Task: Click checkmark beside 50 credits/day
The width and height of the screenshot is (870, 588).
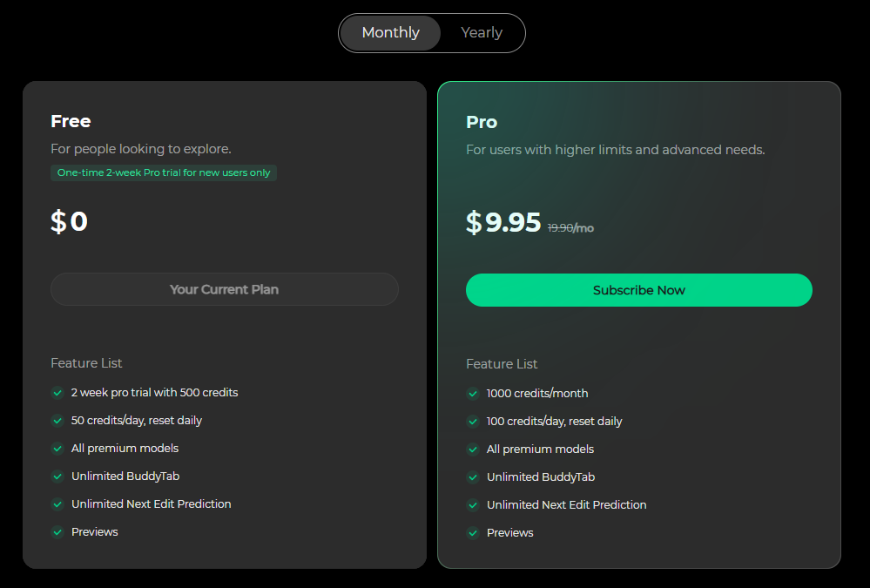Action: pos(57,421)
